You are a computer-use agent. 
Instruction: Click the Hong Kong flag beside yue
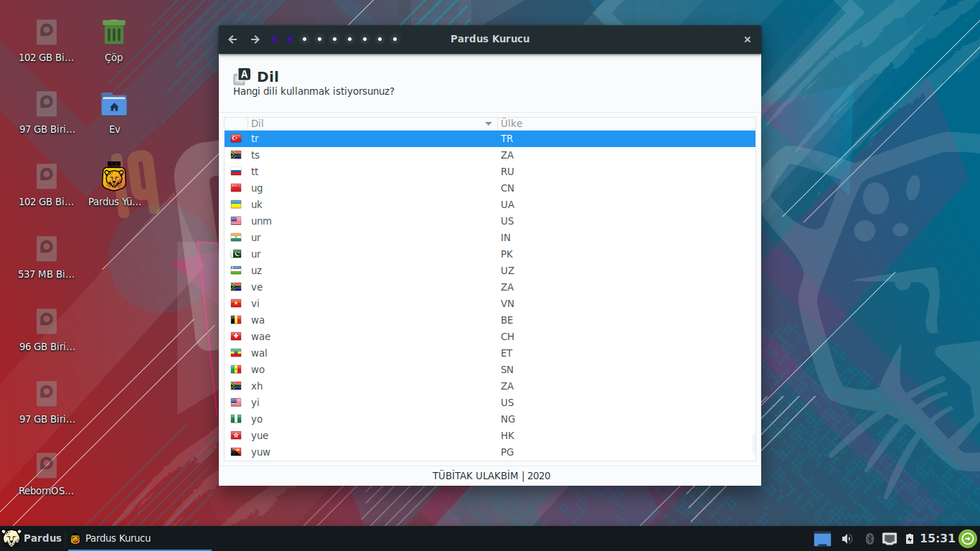(236, 435)
